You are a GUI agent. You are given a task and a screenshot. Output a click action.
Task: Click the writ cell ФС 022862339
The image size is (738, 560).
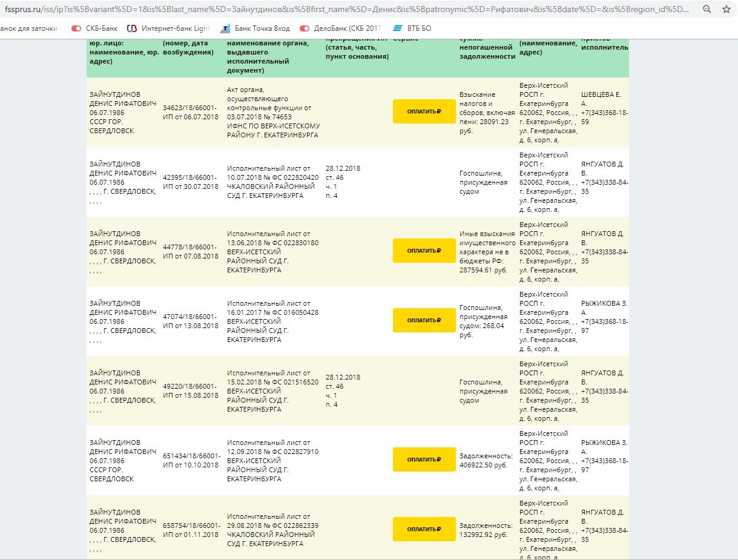(273, 530)
